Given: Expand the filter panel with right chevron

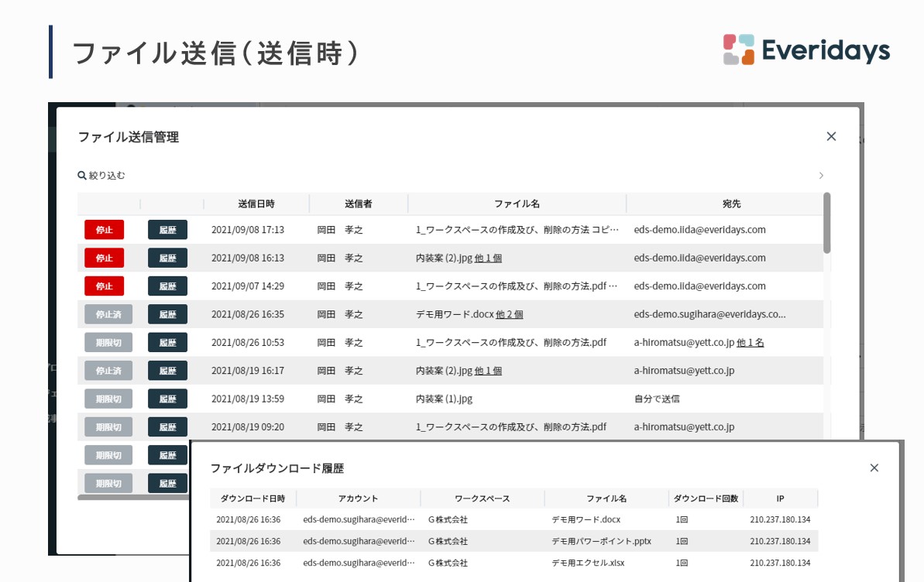Looking at the screenshot, I should [821, 176].
